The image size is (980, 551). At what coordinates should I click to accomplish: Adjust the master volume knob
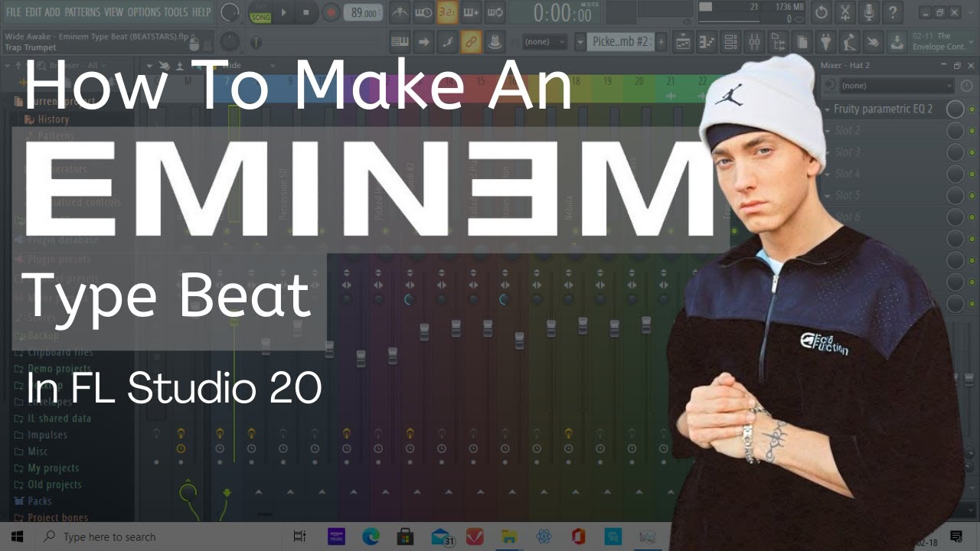229,12
